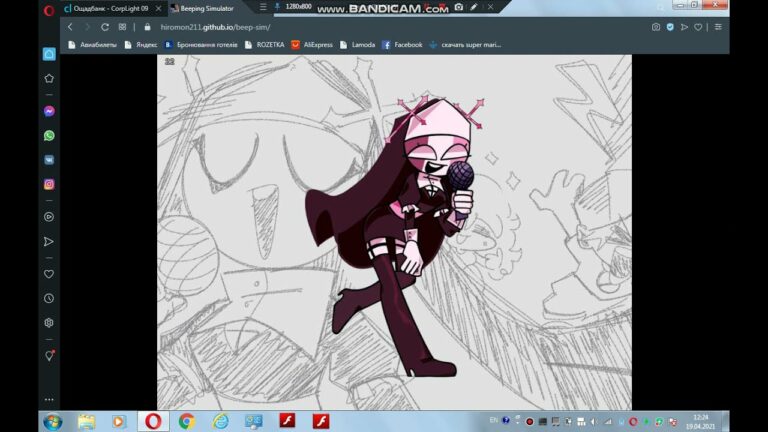768x432 pixels.
Task: Click the Opera taskbar button
Action: (x=153, y=421)
